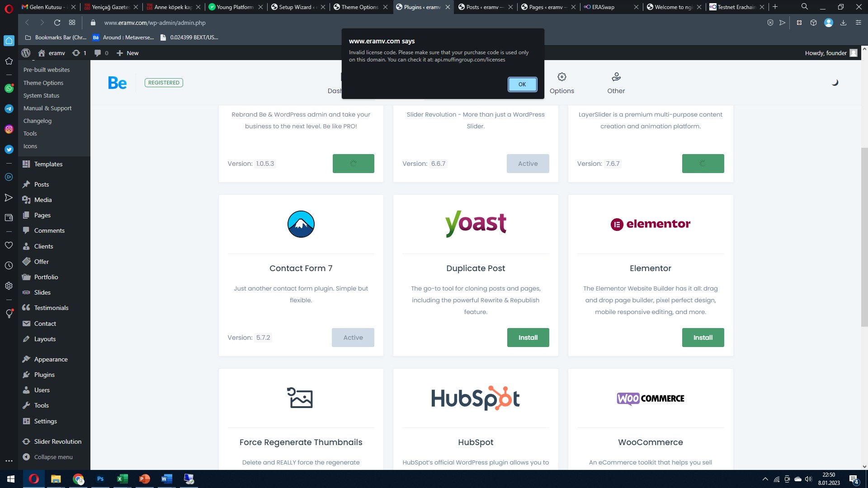
Task: Open Twitter in Opera sidebar
Action: 9,149
